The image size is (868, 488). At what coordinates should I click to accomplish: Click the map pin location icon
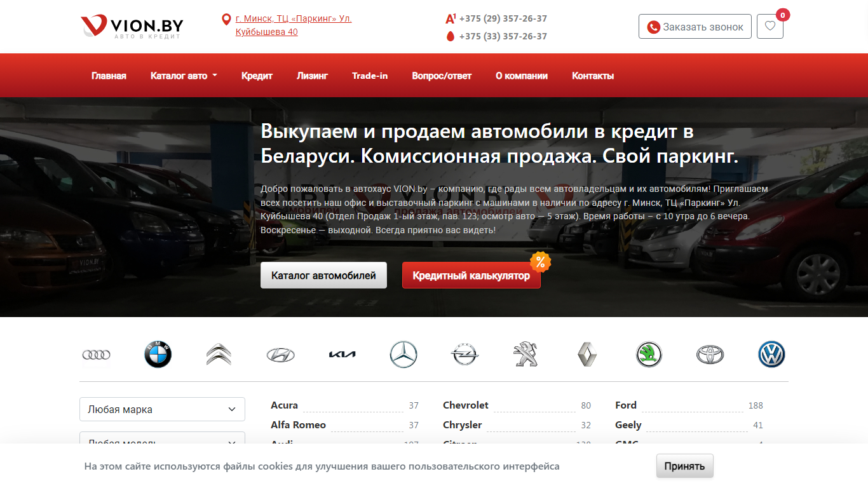point(226,20)
